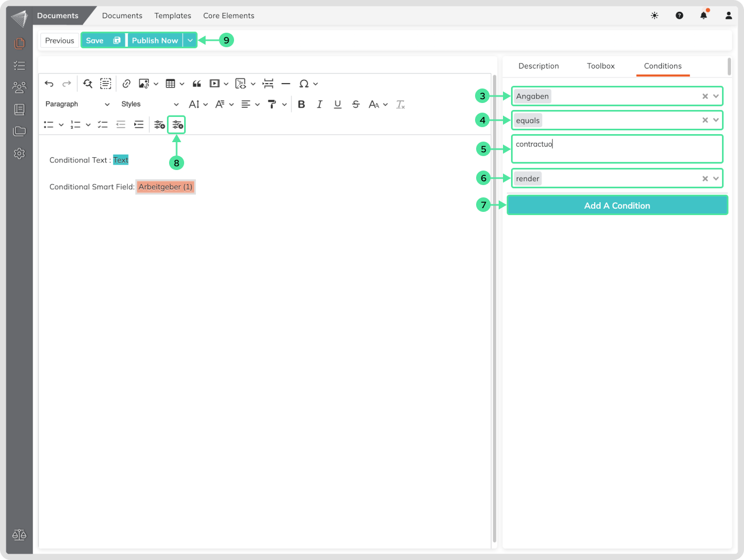Image resolution: width=744 pixels, height=560 pixels.
Task: Toggle italic formatting
Action: pos(319,105)
